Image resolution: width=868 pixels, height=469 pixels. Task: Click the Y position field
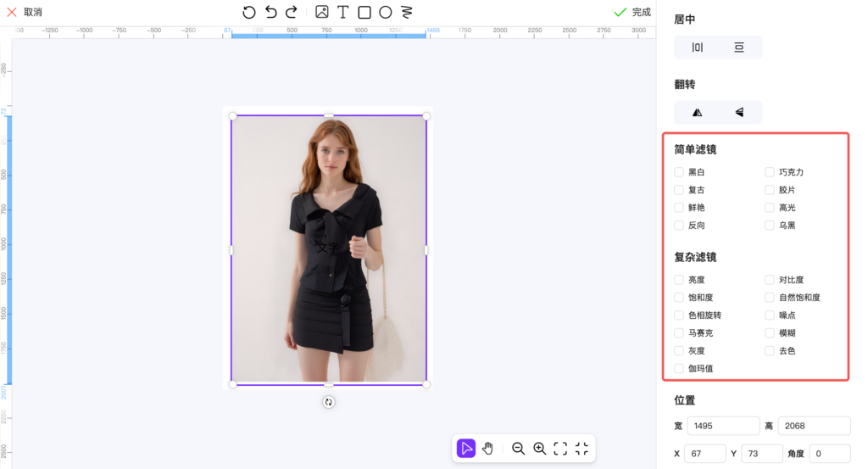click(762, 454)
